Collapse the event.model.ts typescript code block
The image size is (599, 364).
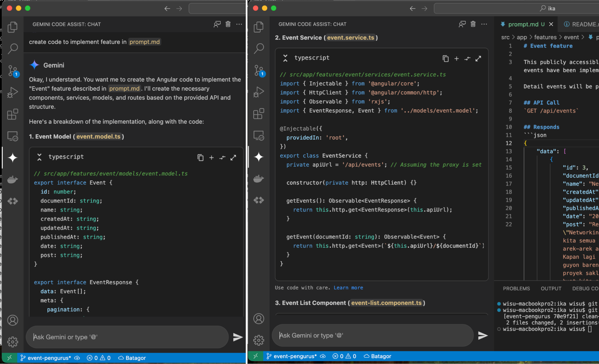40,157
